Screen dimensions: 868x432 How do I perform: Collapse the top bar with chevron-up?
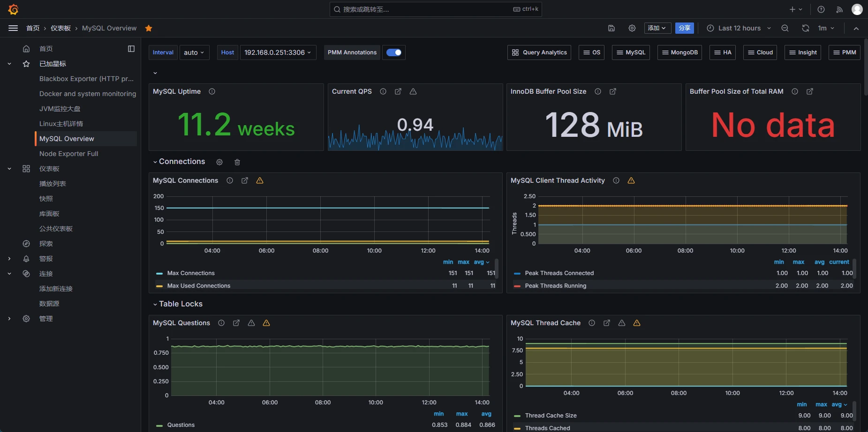point(856,28)
